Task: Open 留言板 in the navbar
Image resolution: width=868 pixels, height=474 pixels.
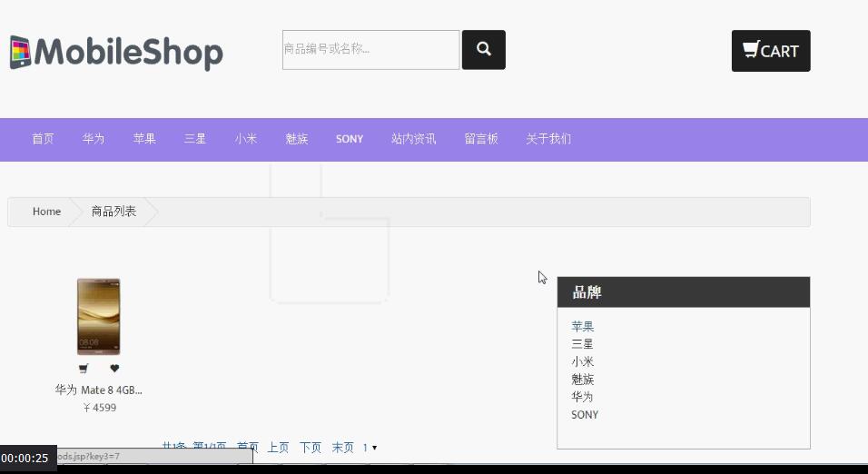Action: pos(481,139)
